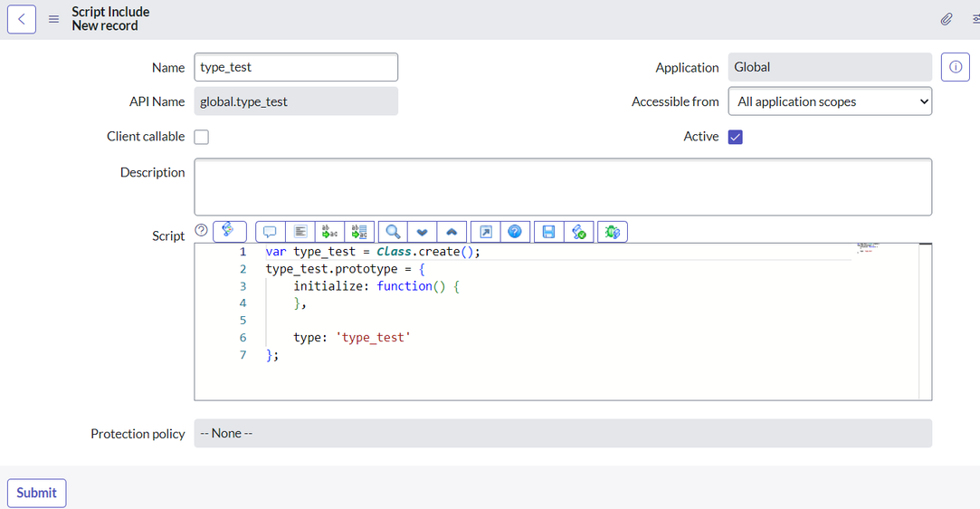Save the script with the floppy disk icon

[x=548, y=232]
